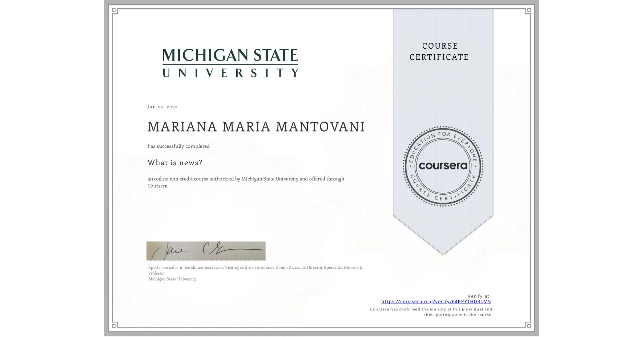Click the course title What is news?
The height and width of the screenshot is (337, 644).
(x=175, y=163)
